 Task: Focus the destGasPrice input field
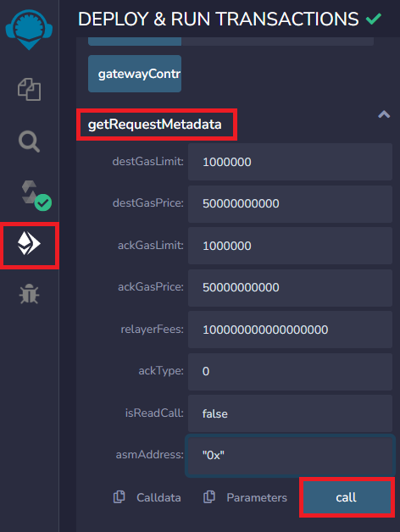291,203
